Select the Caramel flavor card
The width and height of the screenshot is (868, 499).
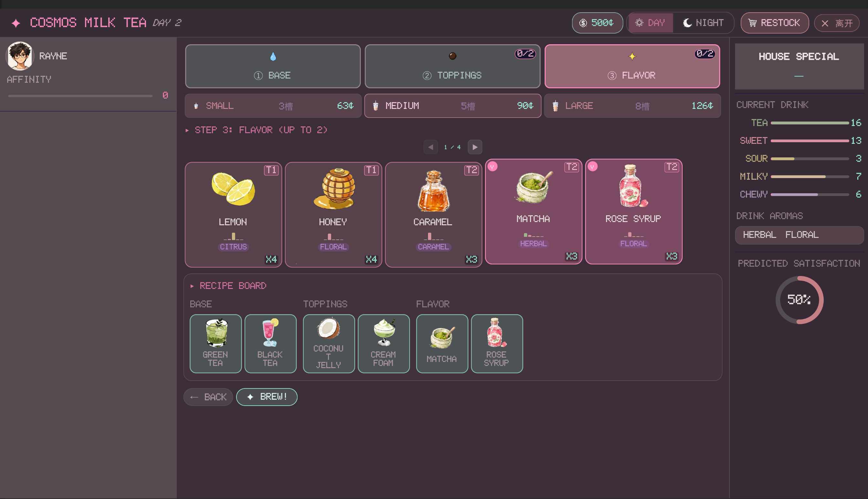tap(433, 215)
